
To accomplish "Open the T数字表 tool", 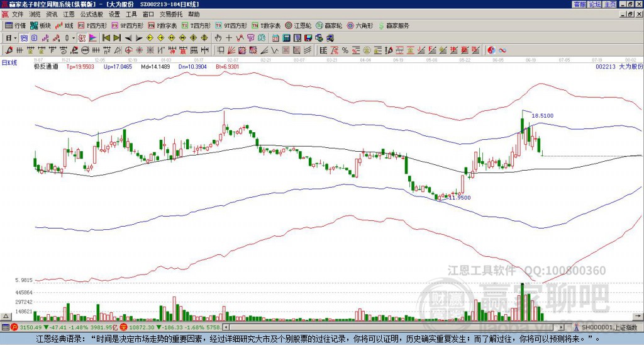I will [x=266, y=25].
